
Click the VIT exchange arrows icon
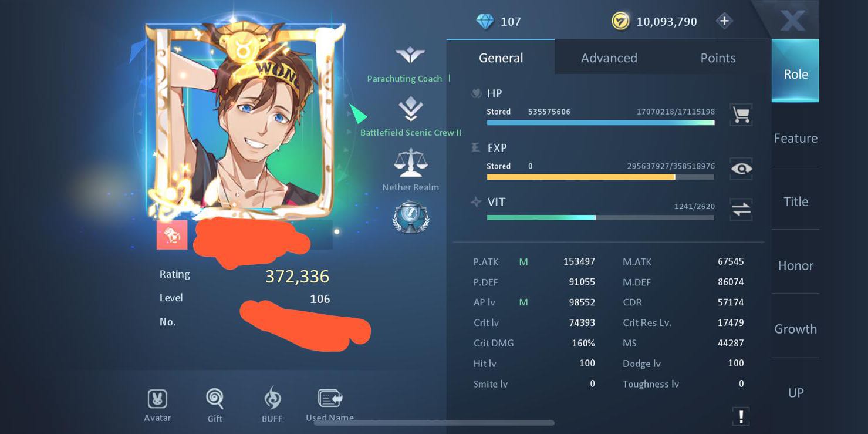741,209
